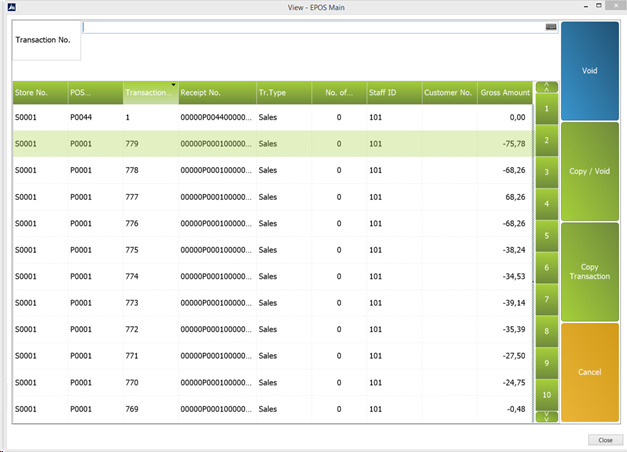Select row number 5 button
The width and height of the screenshot is (627, 452).
click(x=547, y=236)
